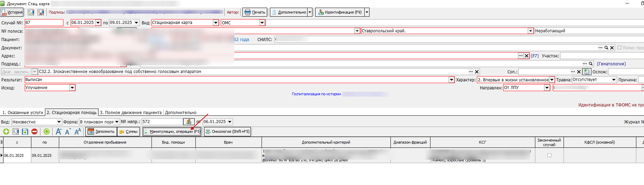Toggle the Законченный случай checkbox
644x185 pixels.
[549, 155]
